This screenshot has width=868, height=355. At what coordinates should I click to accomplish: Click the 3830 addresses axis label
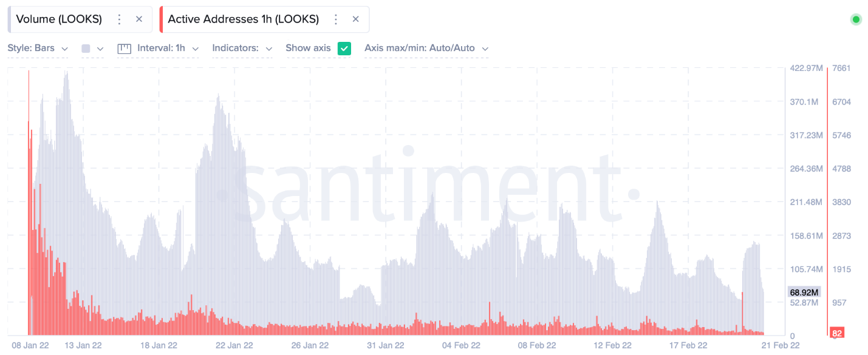[842, 202]
